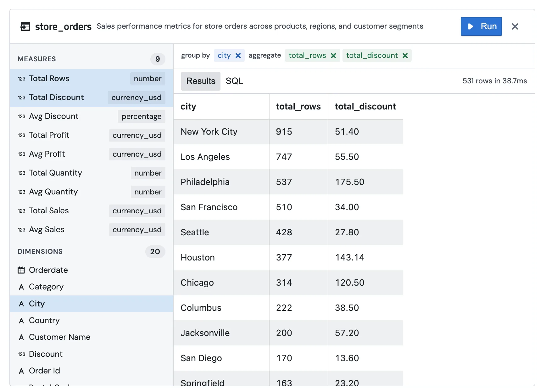The height and width of the screenshot is (392, 546).
Task: Click the calendar icon beside Orderdate
Action: pyautogui.click(x=21, y=270)
